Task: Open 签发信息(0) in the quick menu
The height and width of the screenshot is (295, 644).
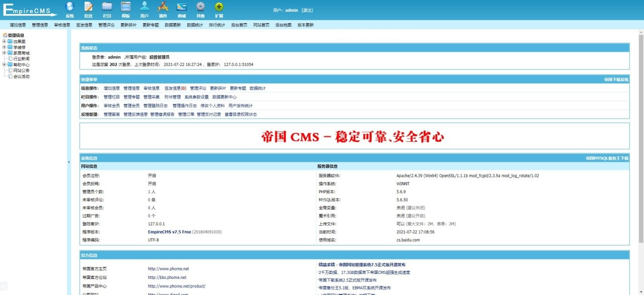Action: pyautogui.click(x=175, y=88)
